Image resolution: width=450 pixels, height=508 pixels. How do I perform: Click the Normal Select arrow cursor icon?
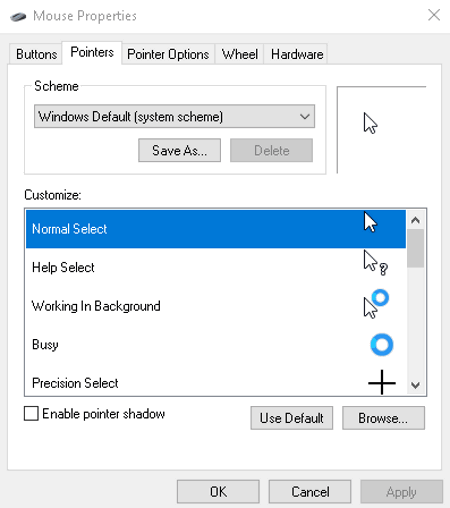coord(370,222)
